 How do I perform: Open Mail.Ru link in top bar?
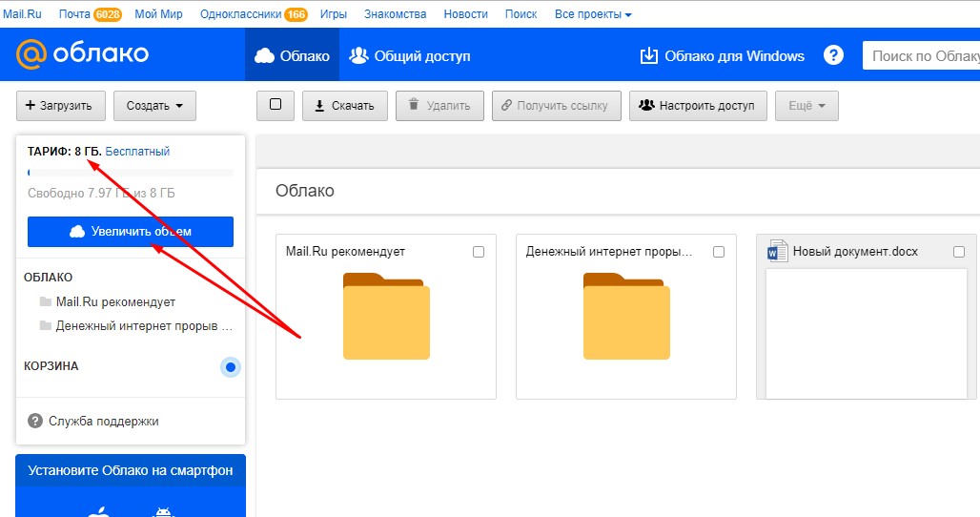[23, 13]
